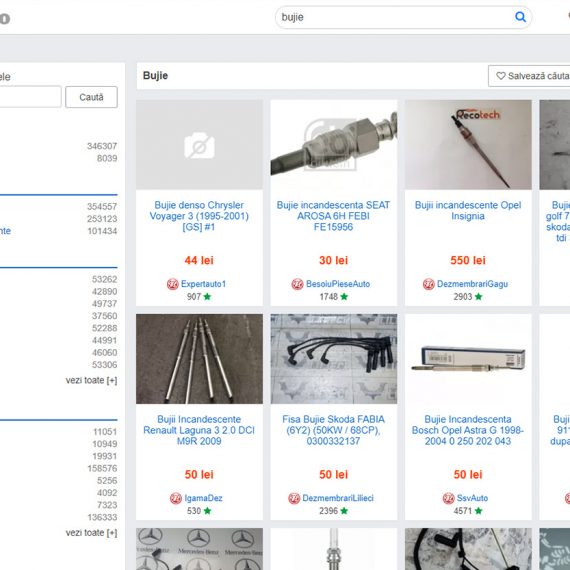
Task: Click seller badge icon next to Expertauto1
Action: (173, 284)
